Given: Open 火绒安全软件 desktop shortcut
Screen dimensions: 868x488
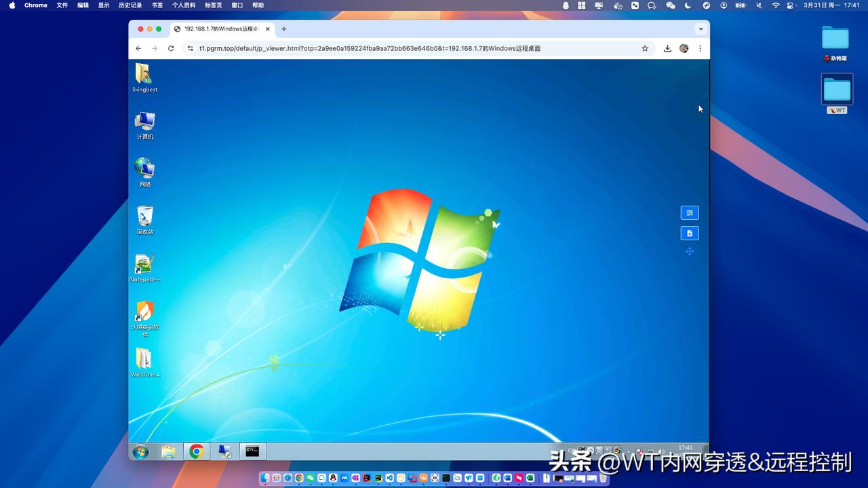Looking at the screenshot, I should point(144,318).
